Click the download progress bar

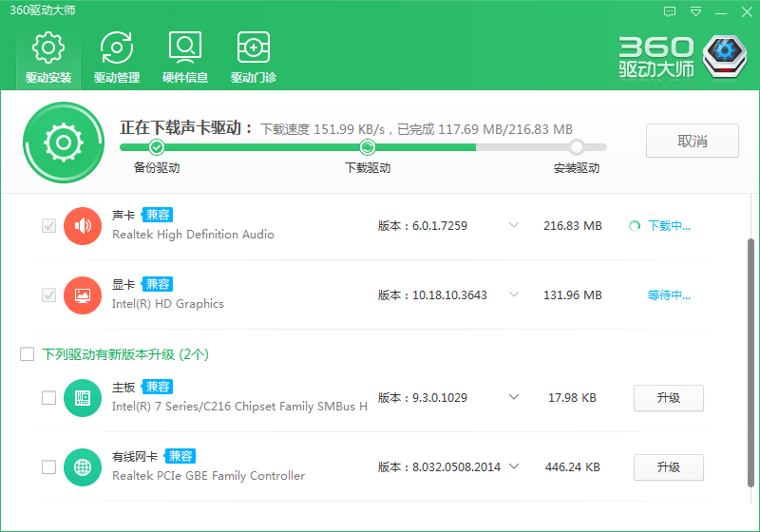363,147
